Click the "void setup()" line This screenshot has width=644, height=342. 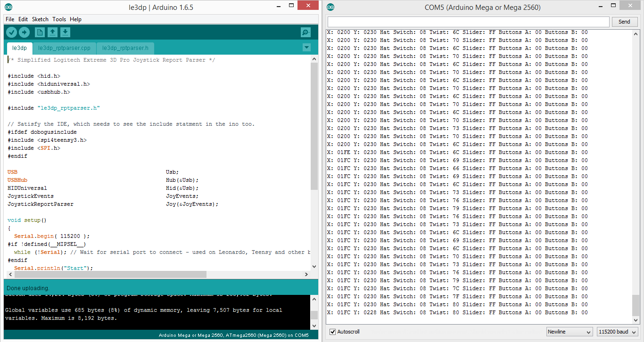27,220
